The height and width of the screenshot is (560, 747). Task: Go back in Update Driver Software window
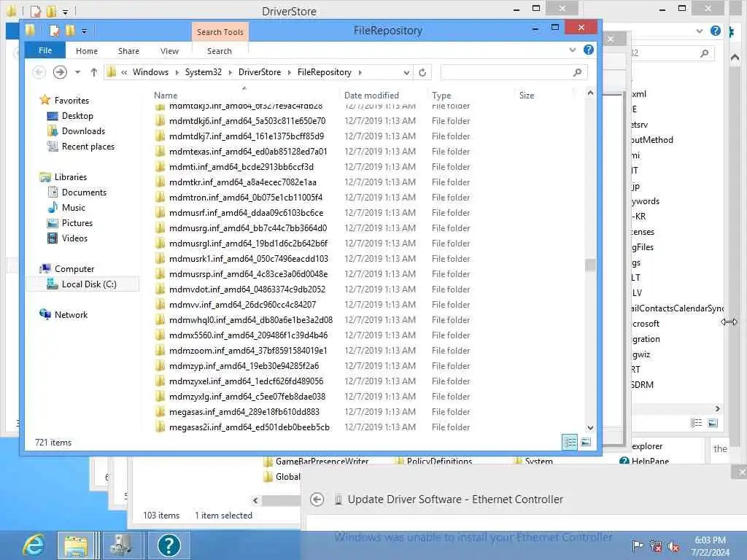pyautogui.click(x=317, y=499)
